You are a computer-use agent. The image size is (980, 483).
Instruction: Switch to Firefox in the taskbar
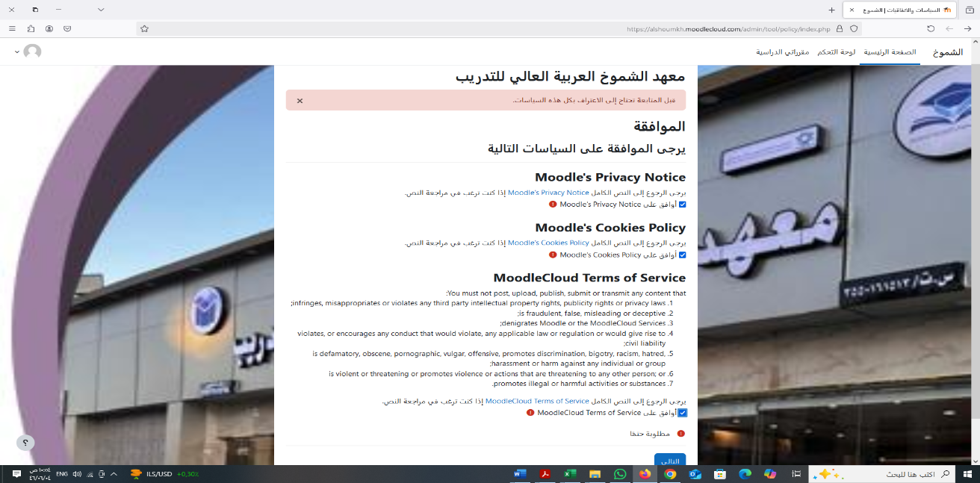[x=645, y=474]
